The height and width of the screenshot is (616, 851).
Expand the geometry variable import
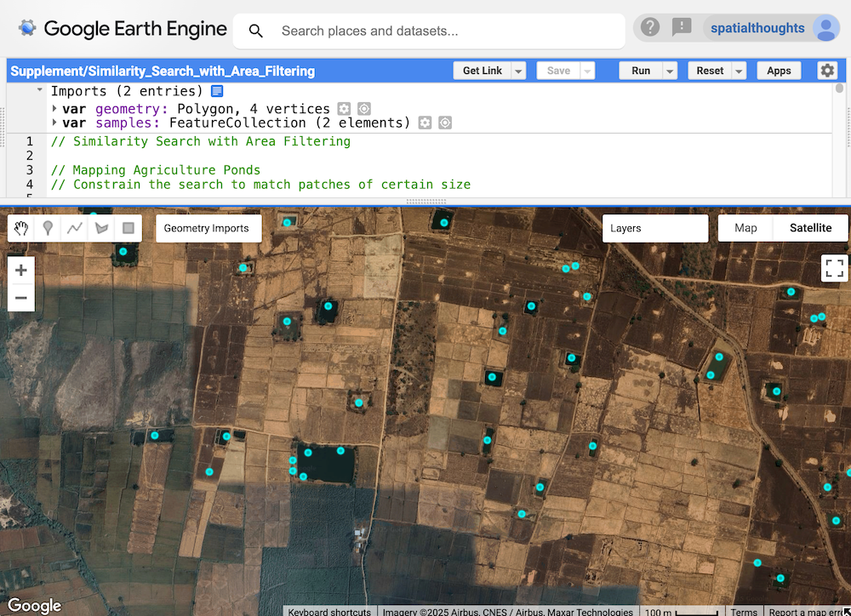pyautogui.click(x=54, y=109)
